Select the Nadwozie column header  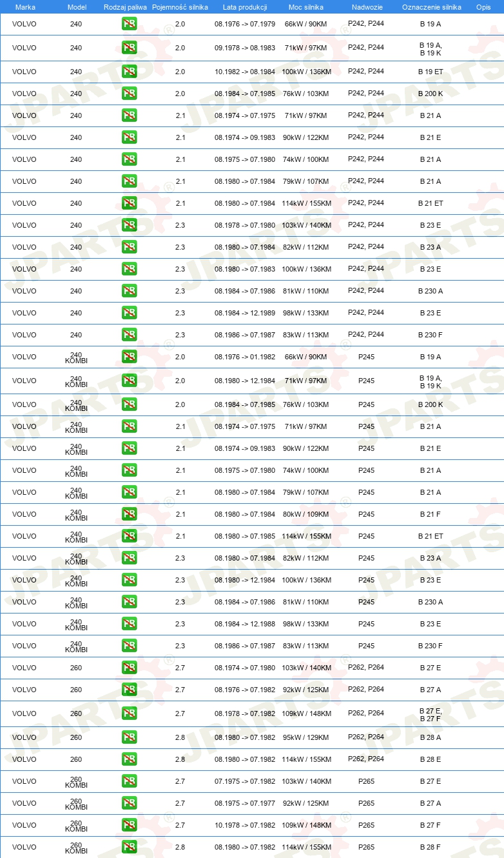(367, 6)
